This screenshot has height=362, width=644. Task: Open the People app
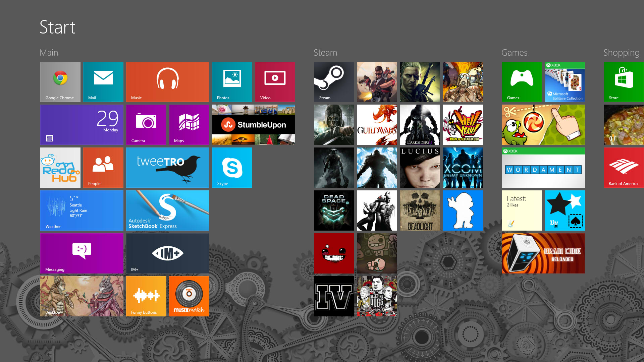tap(103, 167)
